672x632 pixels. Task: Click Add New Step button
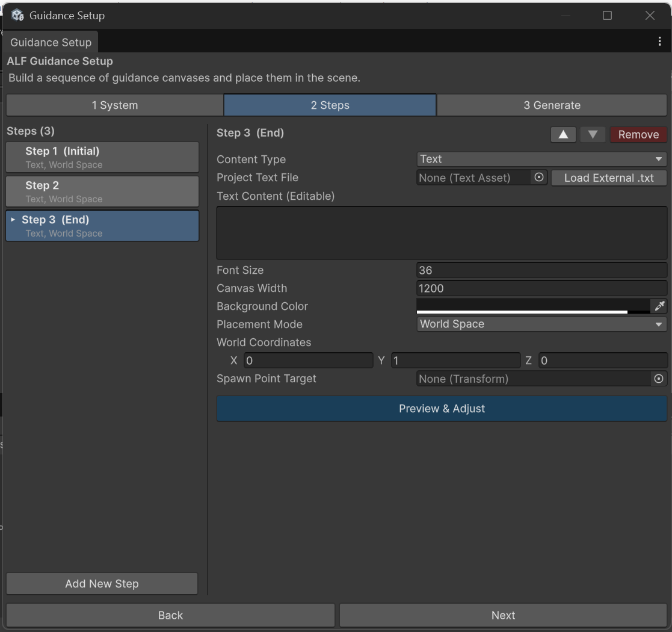point(102,584)
